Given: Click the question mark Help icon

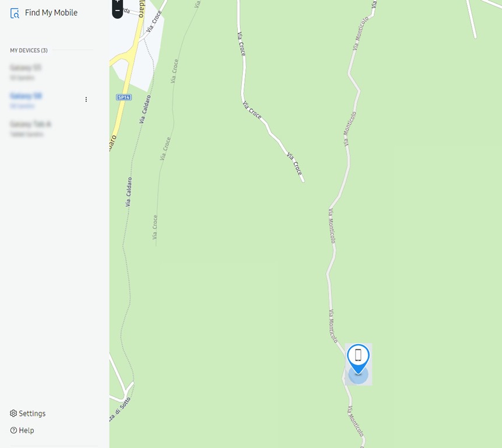Looking at the screenshot, I should 13,430.
